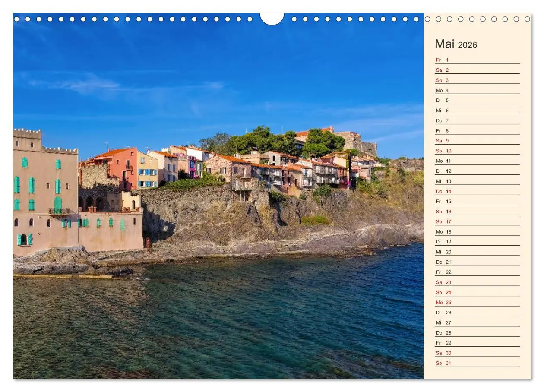Click the coastal village calendar photo
The image size is (544, 392).
pyautogui.click(x=218, y=196)
